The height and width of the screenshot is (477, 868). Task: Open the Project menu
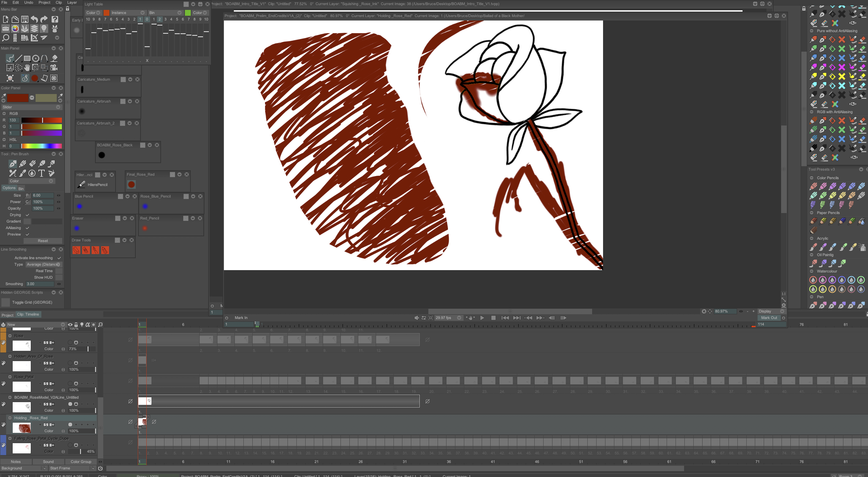(x=44, y=2)
